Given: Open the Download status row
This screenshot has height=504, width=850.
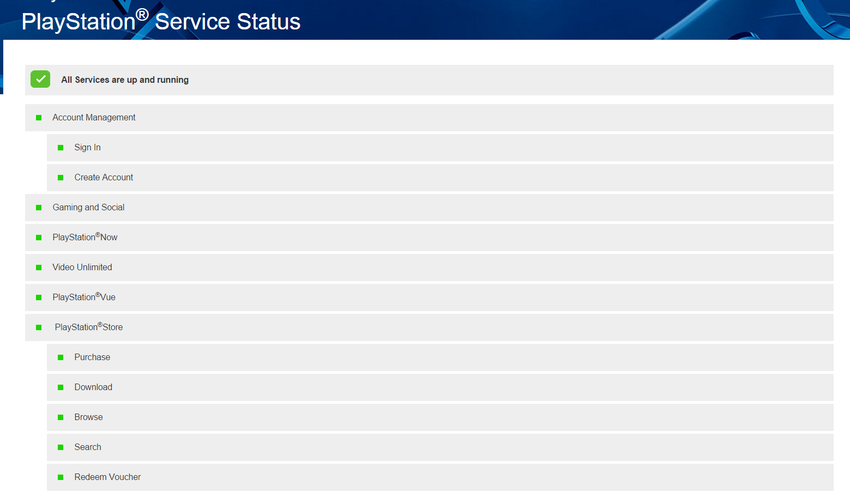Looking at the screenshot, I should coord(440,387).
